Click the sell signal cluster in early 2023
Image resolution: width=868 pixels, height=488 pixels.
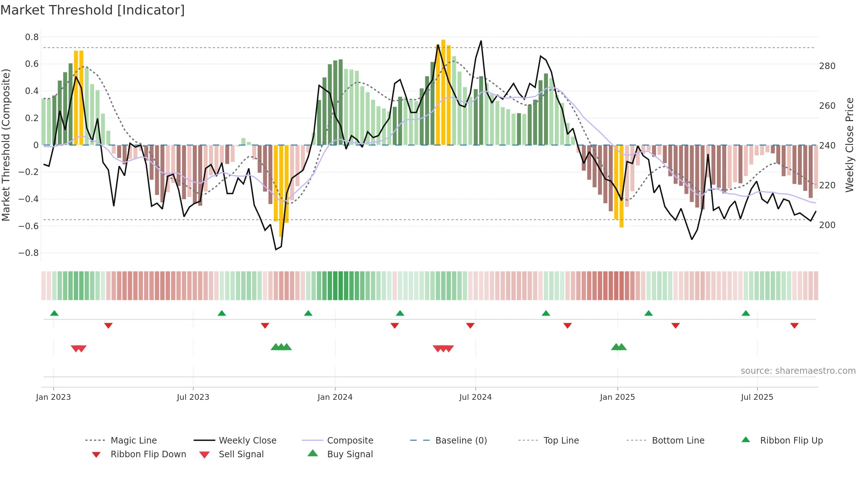click(x=78, y=348)
